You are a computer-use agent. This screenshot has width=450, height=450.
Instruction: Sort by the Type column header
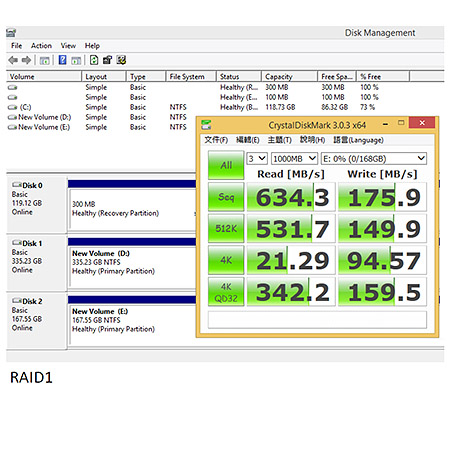(146, 76)
